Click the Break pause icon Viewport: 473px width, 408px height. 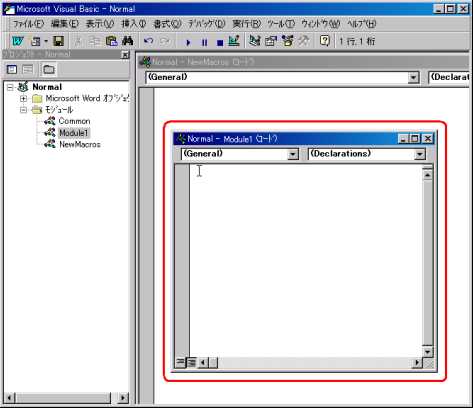pos(204,42)
